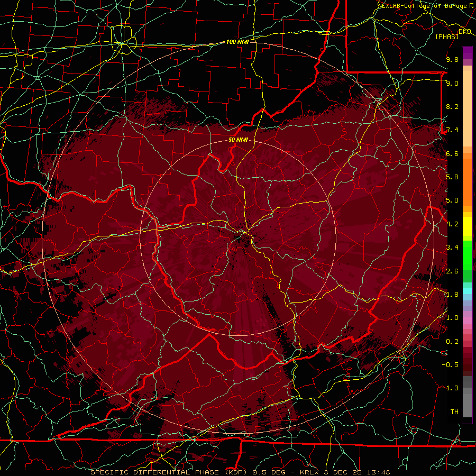
Task: Click the '6.6' legend value
Action: click(x=452, y=153)
